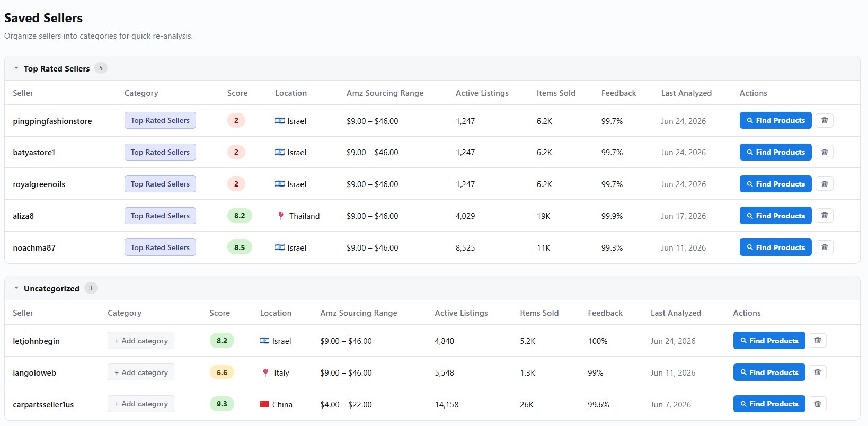Change category tag of aliza8

click(x=160, y=216)
